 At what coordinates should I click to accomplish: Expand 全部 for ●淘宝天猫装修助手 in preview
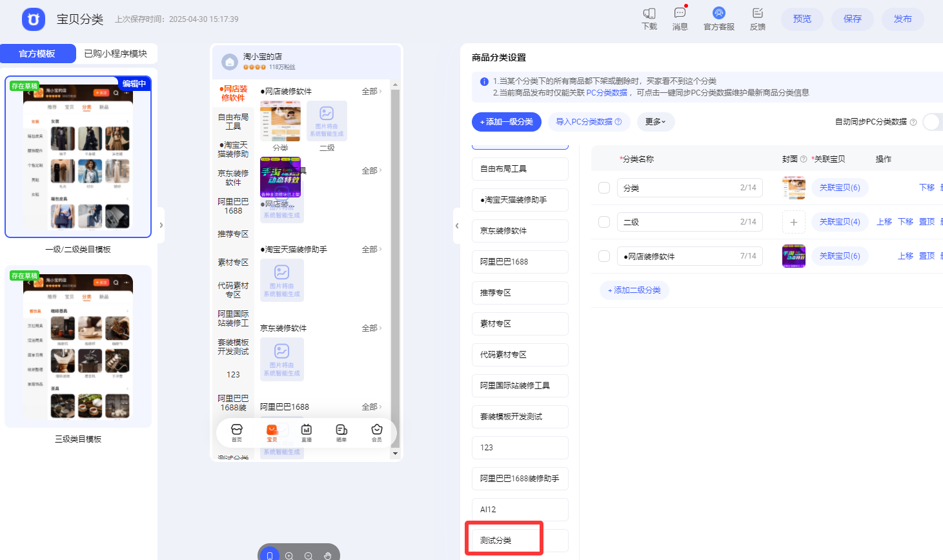[371, 249]
